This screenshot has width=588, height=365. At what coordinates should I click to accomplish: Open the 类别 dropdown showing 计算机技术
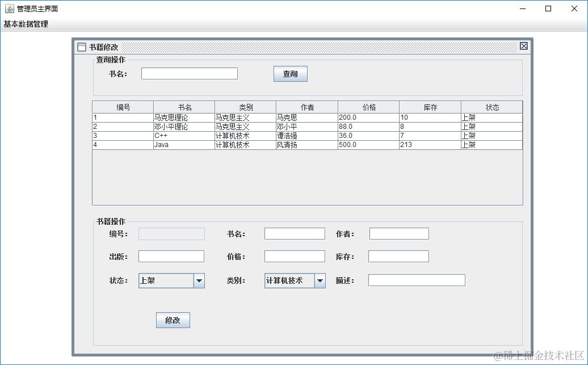[x=295, y=280]
